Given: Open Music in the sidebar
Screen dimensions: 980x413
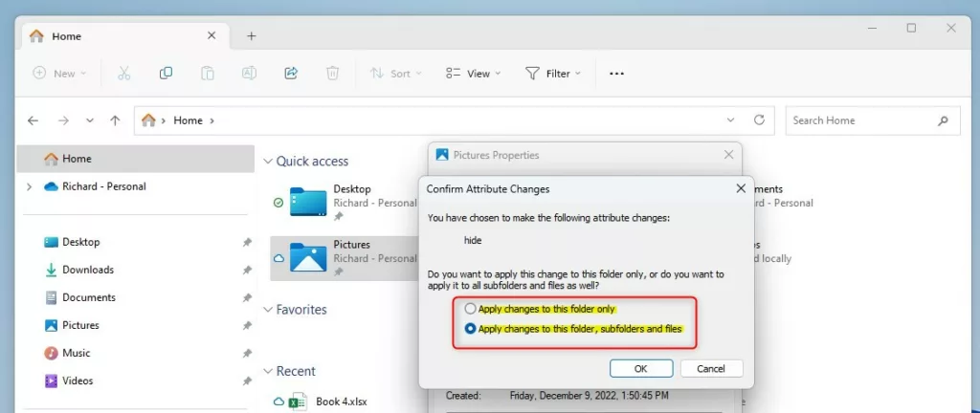Looking at the screenshot, I should pyautogui.click(x=67, y=353).
